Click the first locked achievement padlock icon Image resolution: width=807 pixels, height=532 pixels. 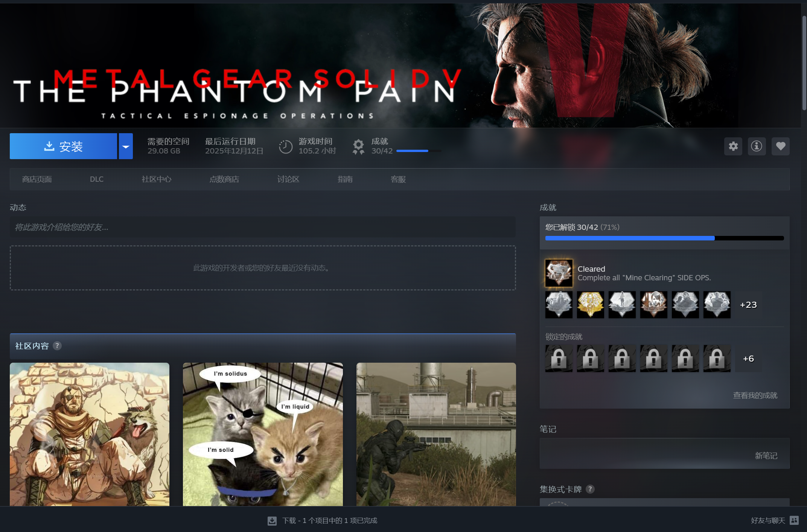coord(559,359)
